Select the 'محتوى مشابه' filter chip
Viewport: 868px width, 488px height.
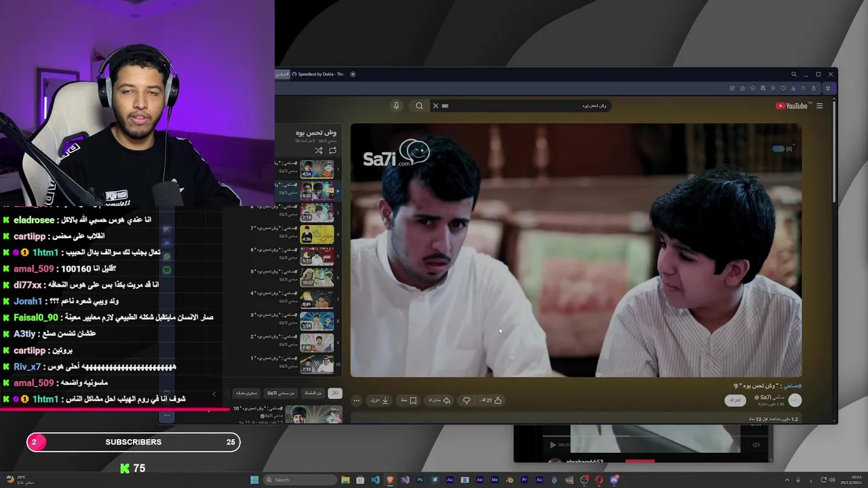246,393
